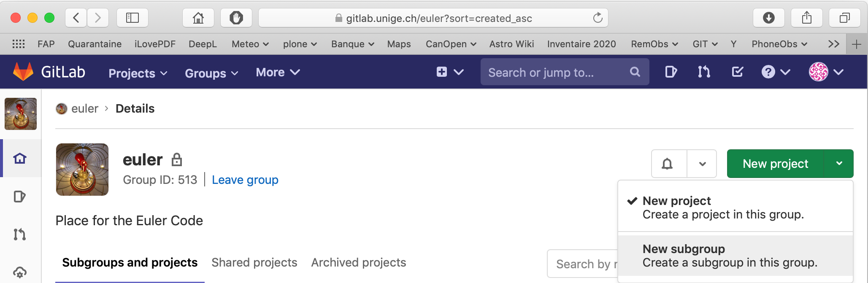This screenshot has width=868, height=283.
Task: Open group Issues in left sidebar
Action: click(20, 197)
